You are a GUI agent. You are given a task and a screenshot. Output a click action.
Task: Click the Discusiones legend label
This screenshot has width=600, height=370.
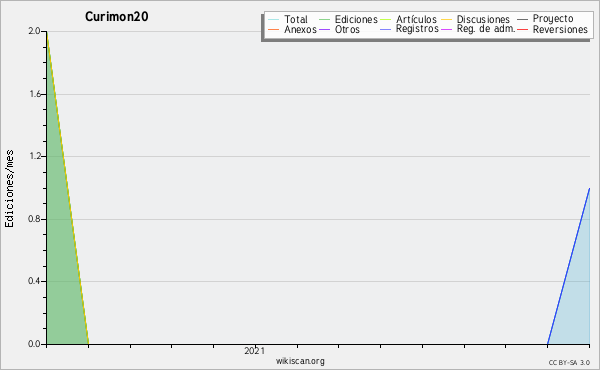pyautogui.click(x=483, y=19)
